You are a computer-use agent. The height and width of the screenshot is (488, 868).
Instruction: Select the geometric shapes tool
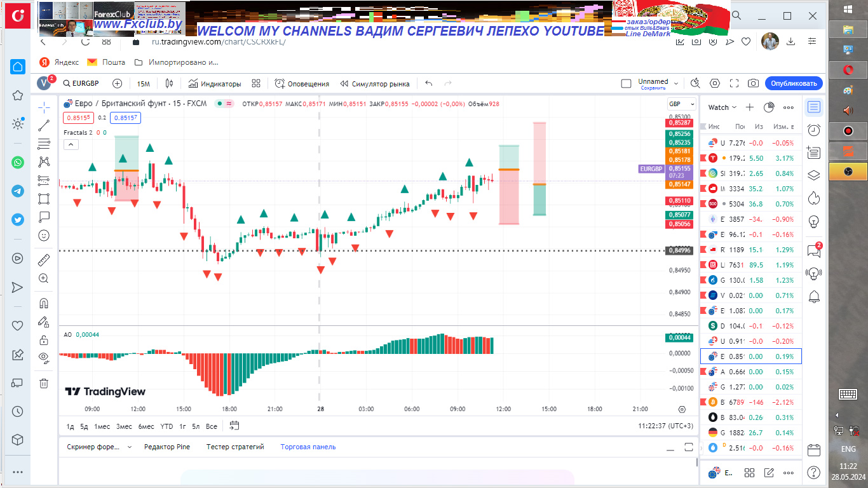click(44, 199)
